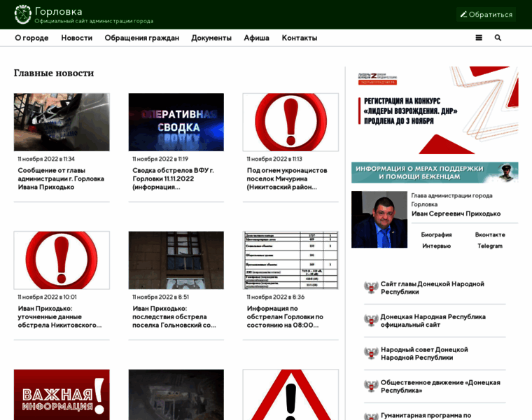Click emblem icon beside Сайт главы Донецкой Народной Республики
The image size is (532, 420).
371,288
